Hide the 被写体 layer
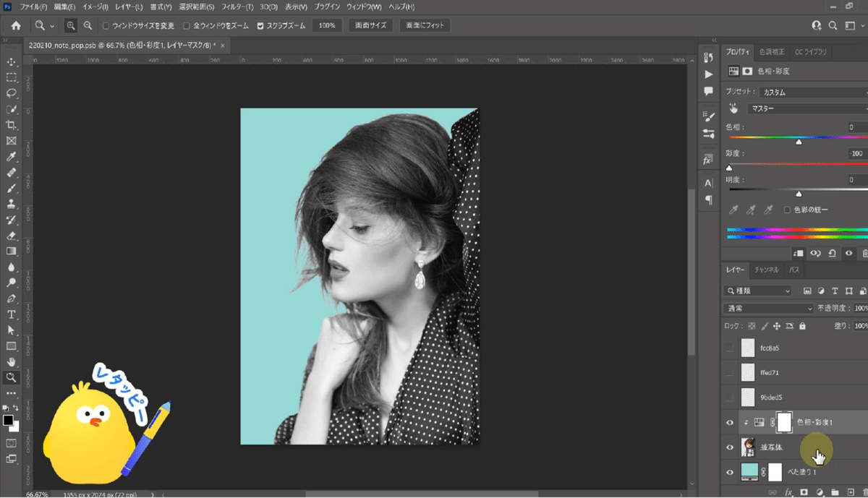868x498 pixels. (729, 447)
